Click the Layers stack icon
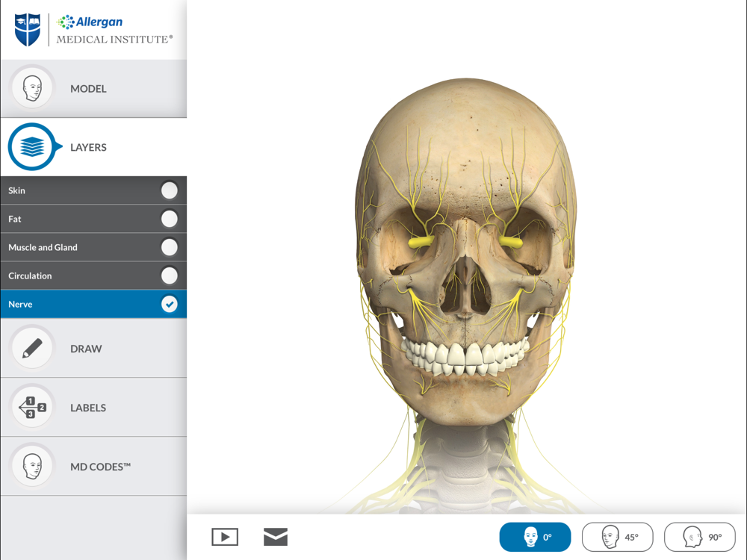Image resolution: width=747 pixels, height=560 pixels. click(32, 146)
